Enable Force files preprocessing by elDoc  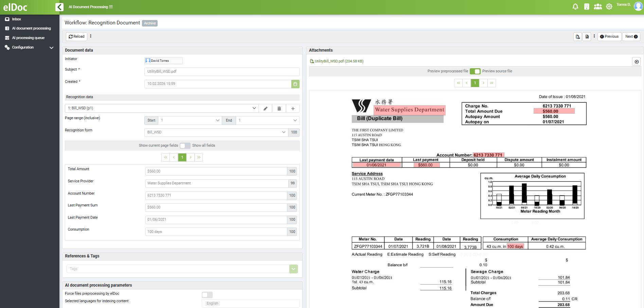click(x=207, y=295)
